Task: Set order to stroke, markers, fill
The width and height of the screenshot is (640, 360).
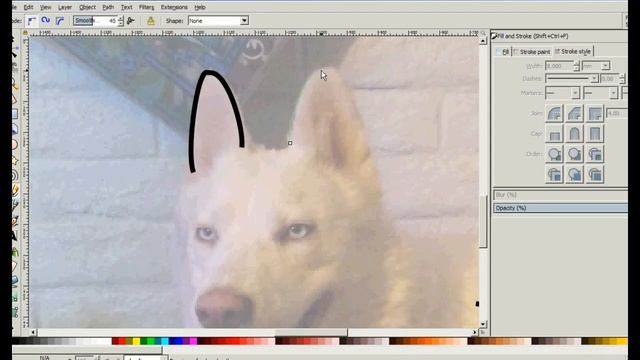Action: click(574, 175)
